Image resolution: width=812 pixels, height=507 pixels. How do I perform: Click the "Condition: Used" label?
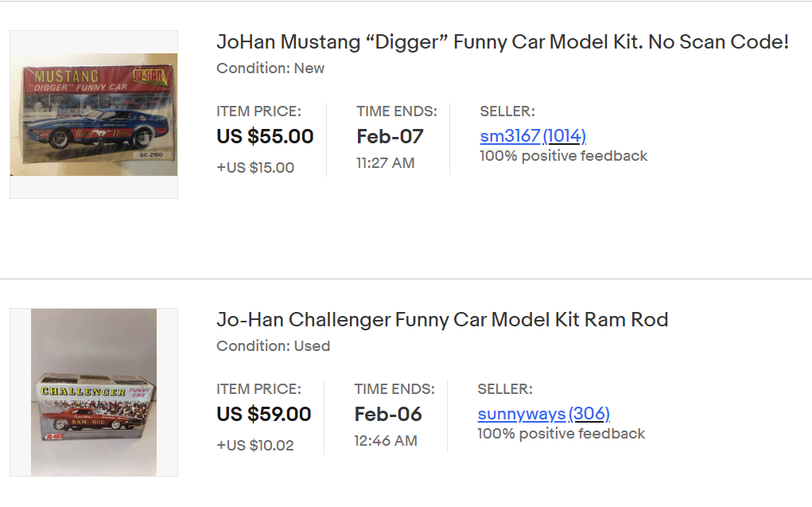274,346
